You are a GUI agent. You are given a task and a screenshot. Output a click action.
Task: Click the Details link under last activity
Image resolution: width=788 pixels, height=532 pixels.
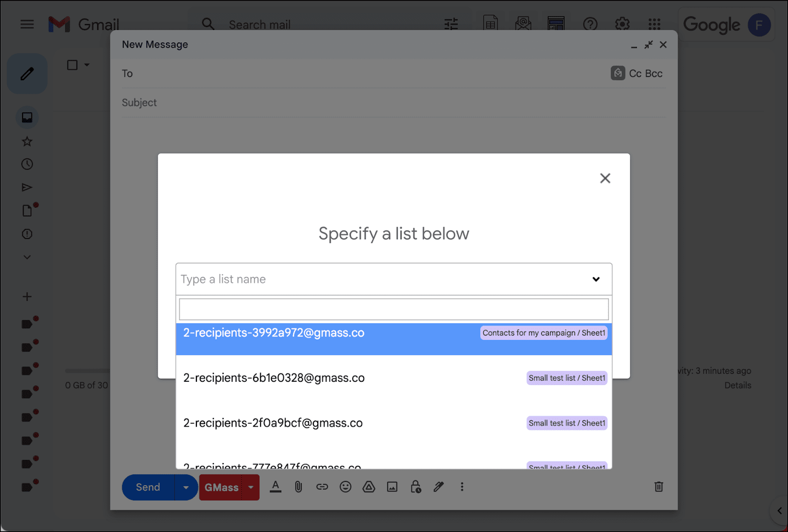(x=737, y=385)
